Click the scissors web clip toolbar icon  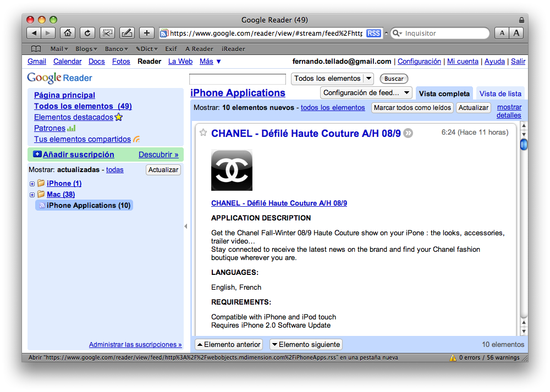[x=107, y=34]
